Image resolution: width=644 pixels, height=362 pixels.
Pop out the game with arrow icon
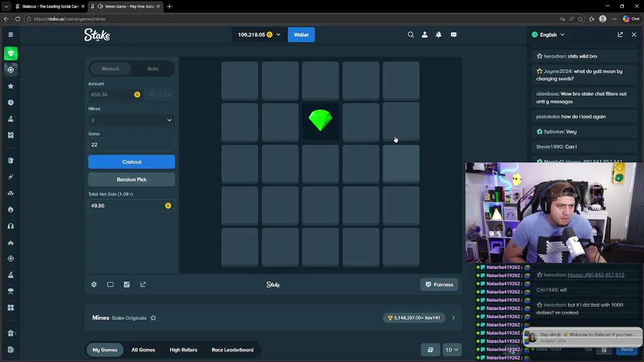143,285
